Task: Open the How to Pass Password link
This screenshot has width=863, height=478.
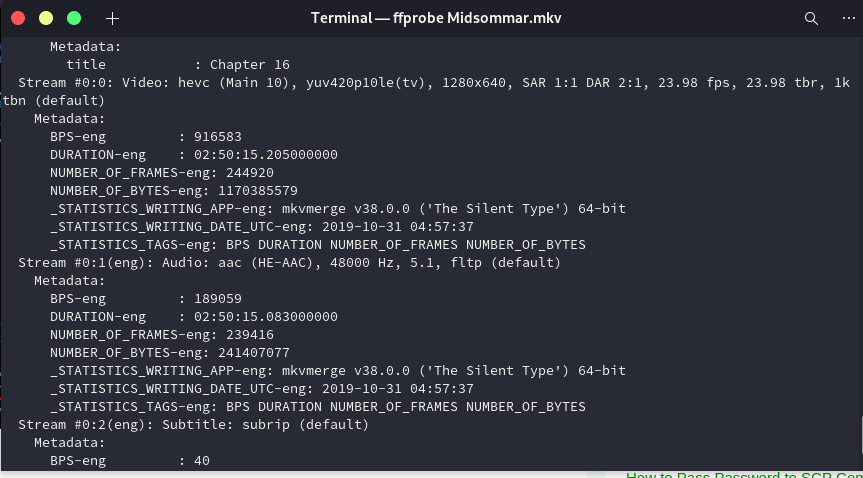Action: pos(744,475)
